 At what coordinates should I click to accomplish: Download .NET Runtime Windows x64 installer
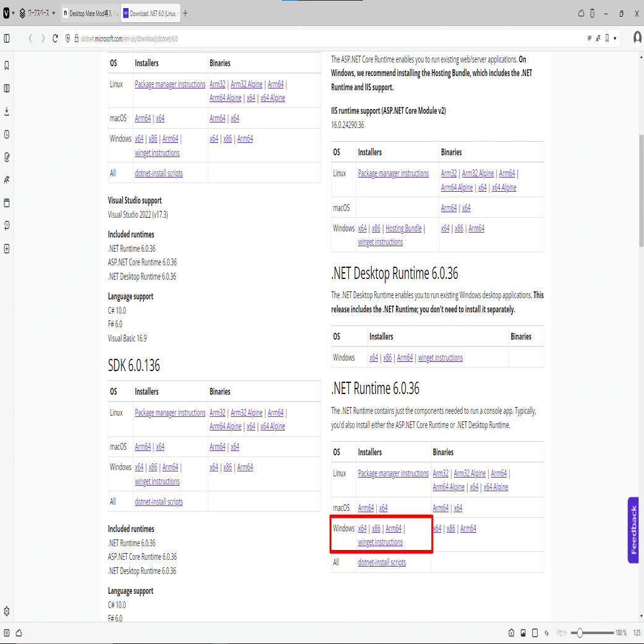362,528
